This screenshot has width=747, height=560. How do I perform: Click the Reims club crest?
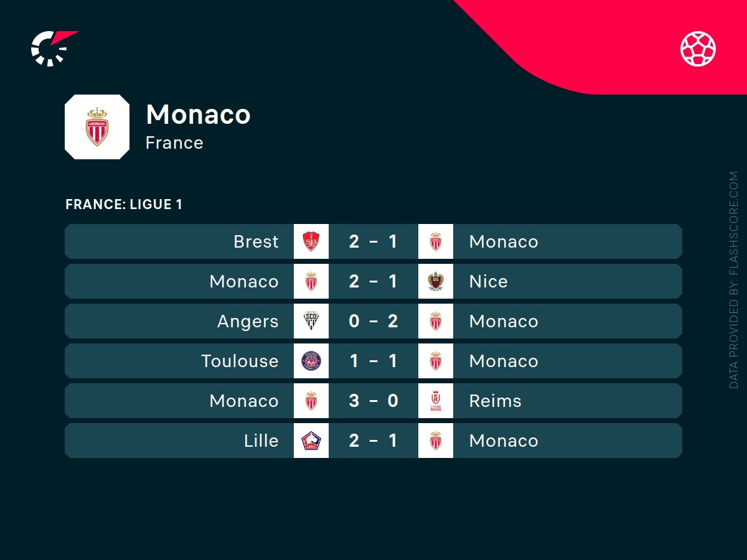[x=436, y=401]
